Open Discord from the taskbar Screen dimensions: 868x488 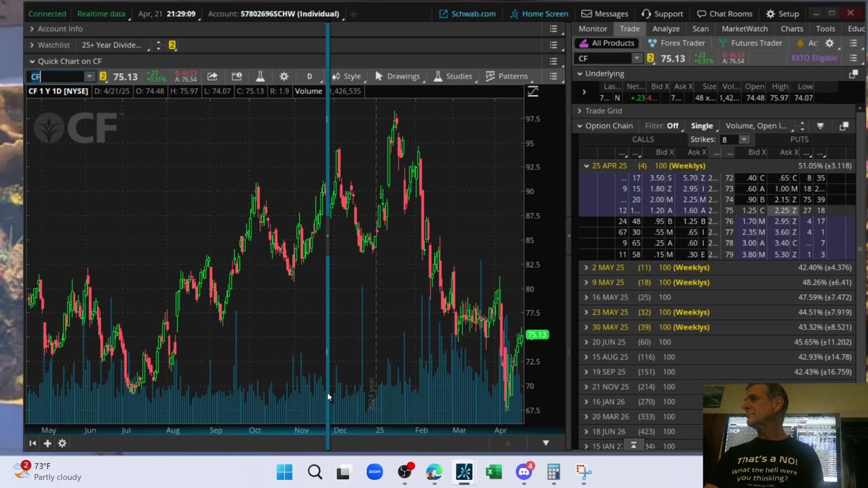524,472
